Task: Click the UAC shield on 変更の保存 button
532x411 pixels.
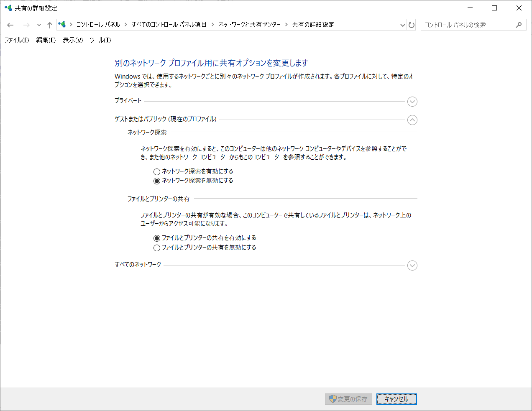Action: 333,399
